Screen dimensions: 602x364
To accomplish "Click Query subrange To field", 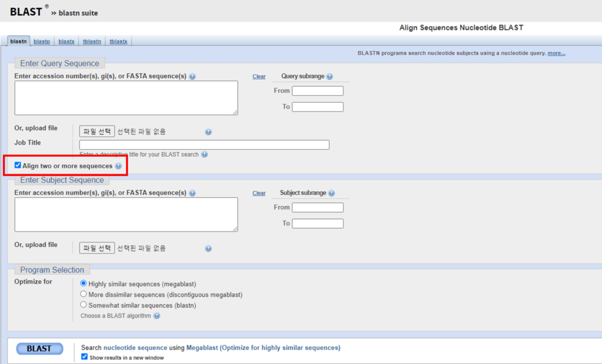I will pos(318,107).
